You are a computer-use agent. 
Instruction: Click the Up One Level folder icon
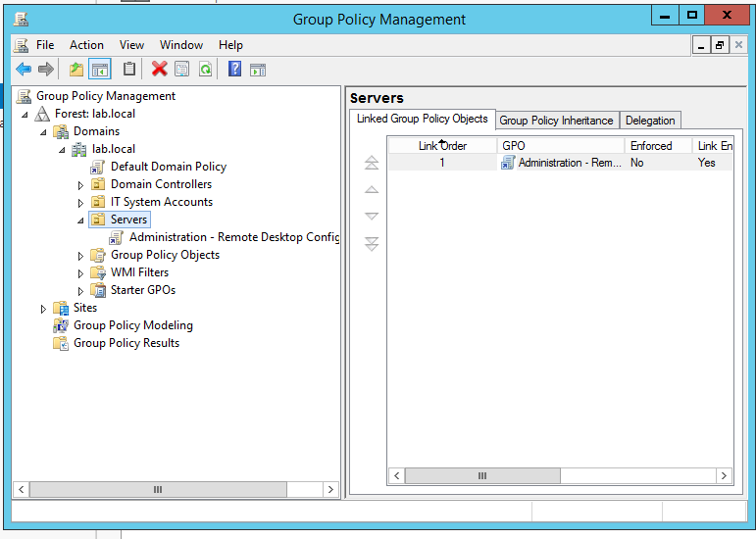point(76,70)
